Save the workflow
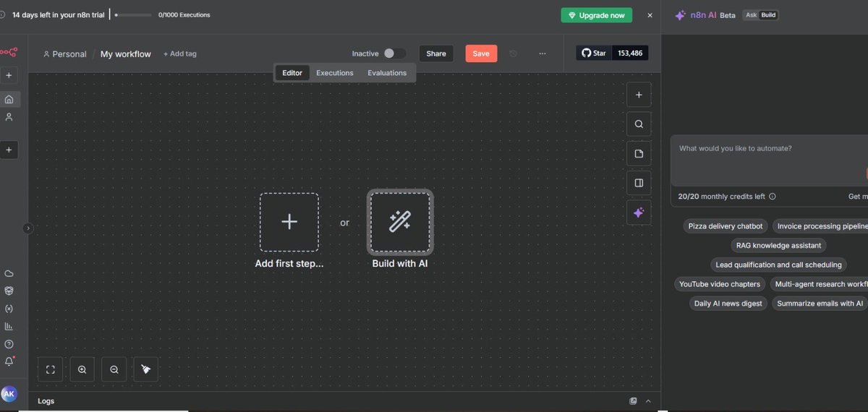 (x=481, y=53)
